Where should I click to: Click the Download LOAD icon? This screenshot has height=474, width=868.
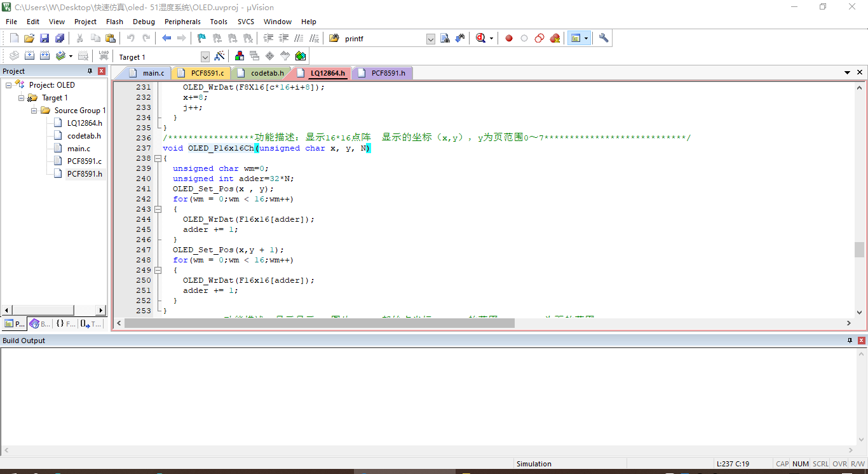point(104,56)
